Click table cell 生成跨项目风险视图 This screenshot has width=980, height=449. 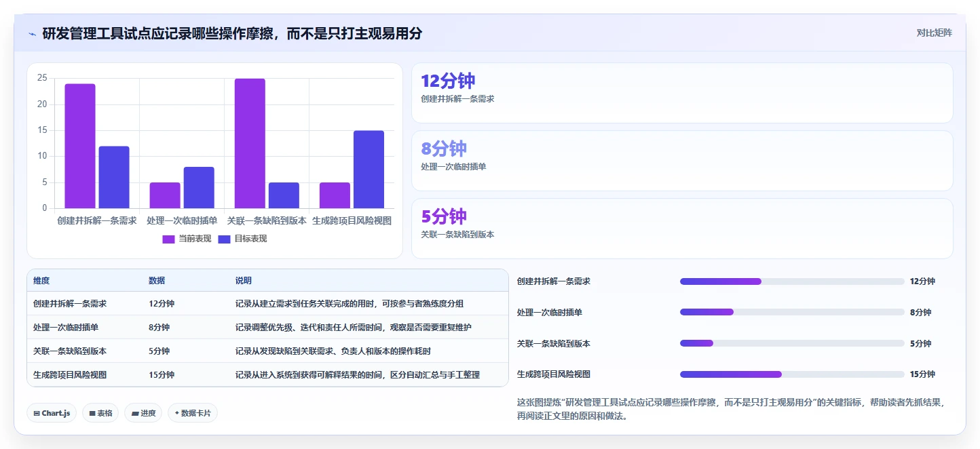pyautogui.click(x=70, y=375)
